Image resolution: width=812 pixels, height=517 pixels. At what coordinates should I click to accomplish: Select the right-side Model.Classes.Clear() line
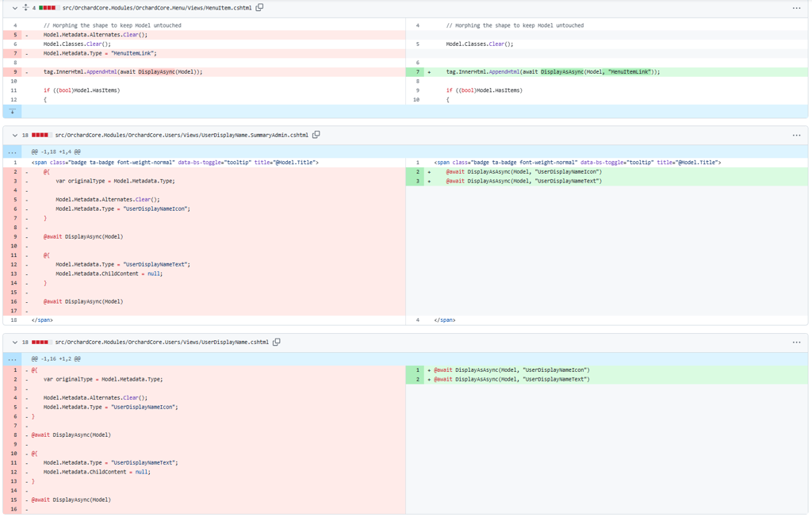click(480, 44)
